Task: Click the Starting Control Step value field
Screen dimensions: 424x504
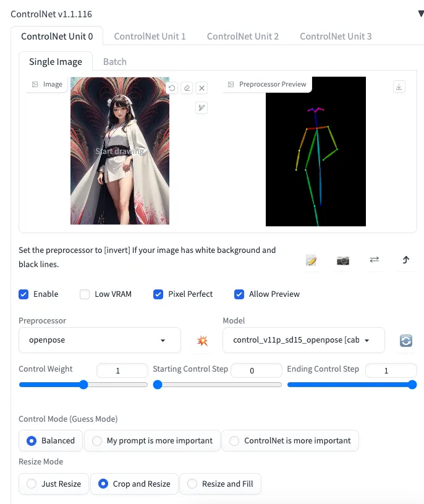Action: [257, 370]
